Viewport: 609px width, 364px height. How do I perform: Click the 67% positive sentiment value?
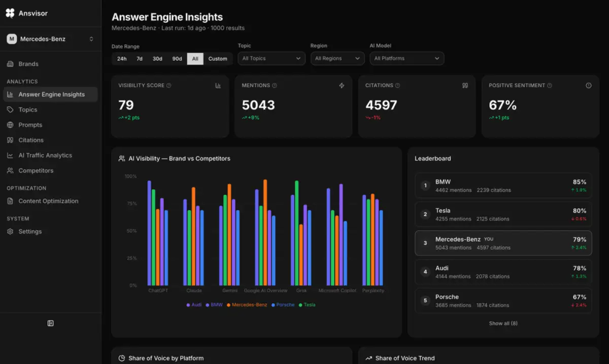(502, 105)
